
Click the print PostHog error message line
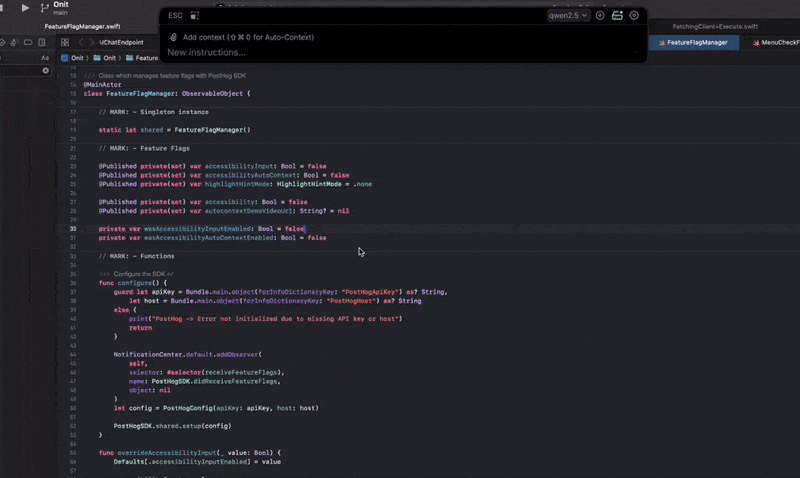point(265,319)
